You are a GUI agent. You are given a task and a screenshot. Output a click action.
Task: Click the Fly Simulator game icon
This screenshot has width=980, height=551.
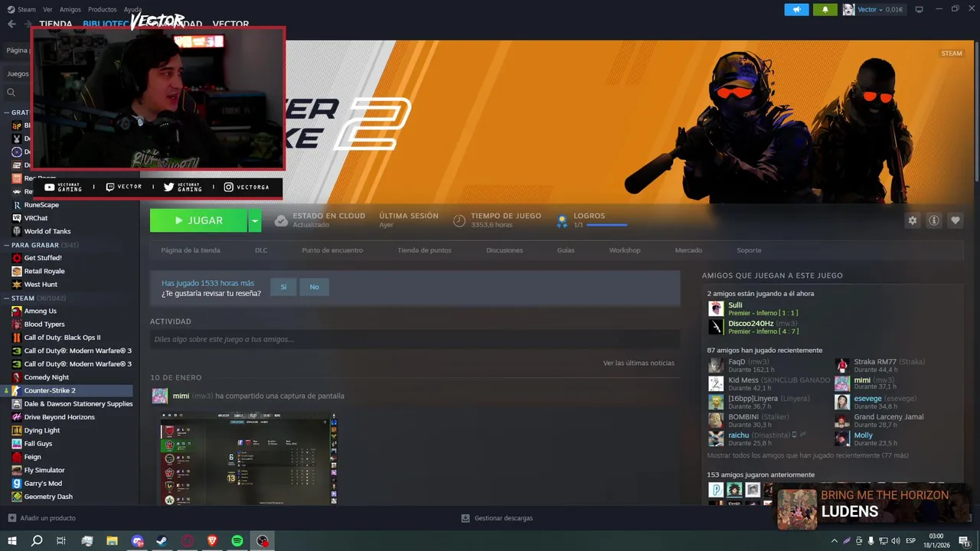pos(17,470)
